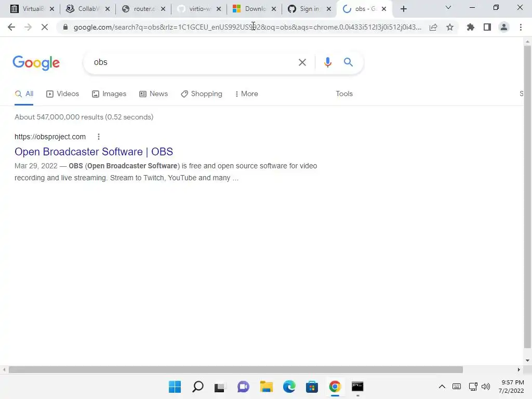Image resolution: width=532 pixels, height=399 pixels.
Task: Toggle the Chrome side panel
Action: pyautogui.click(x=487, y=27)
